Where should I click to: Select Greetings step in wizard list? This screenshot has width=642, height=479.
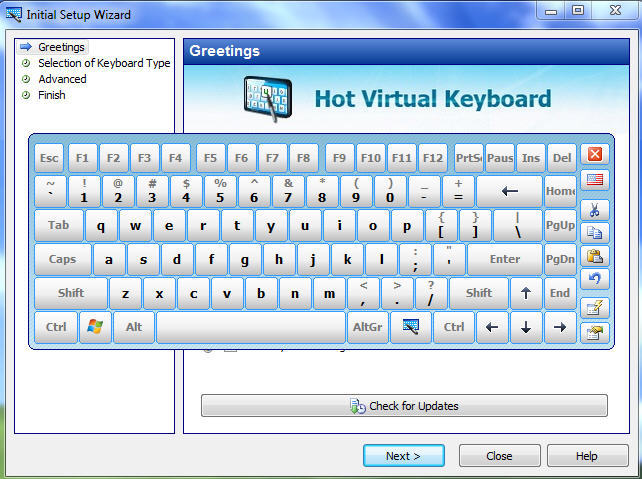click(x=61, y=47)
